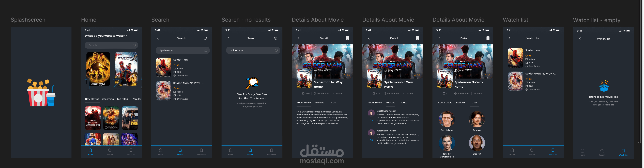Focus the Home screen Search input field
644x168 pixels.
pos(111,45)
